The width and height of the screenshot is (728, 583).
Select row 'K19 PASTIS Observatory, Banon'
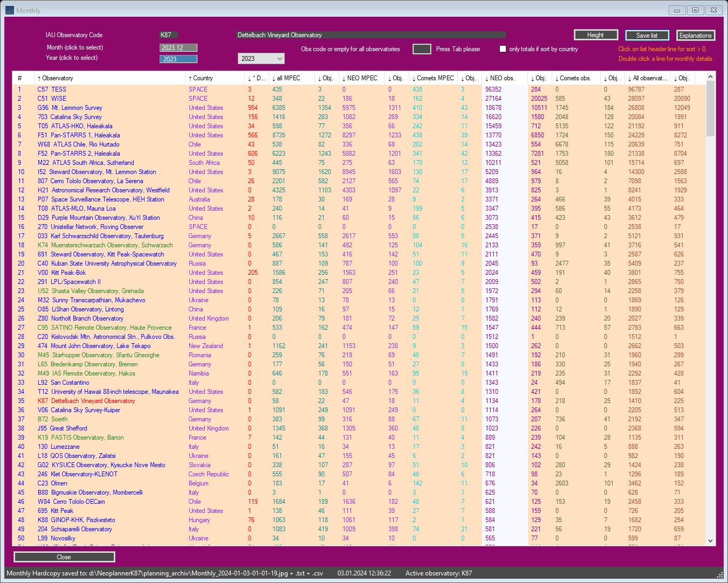[359, 438]
